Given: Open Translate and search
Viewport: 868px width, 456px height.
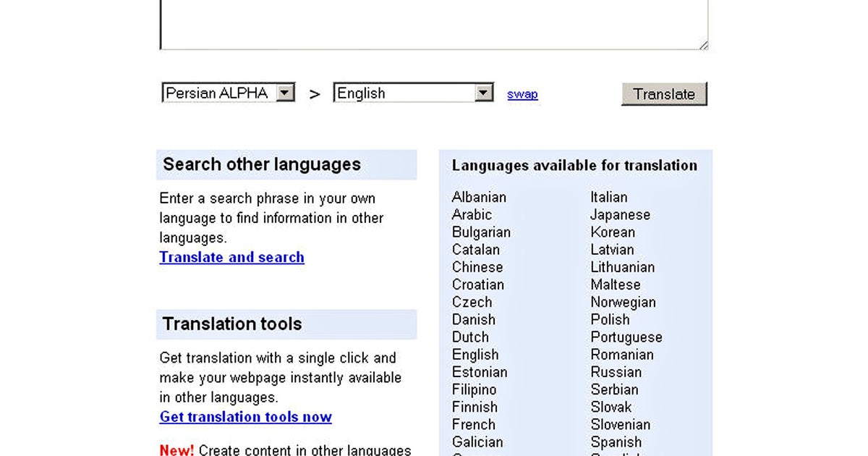Looking at the screenshot, I should pos(231,257).
